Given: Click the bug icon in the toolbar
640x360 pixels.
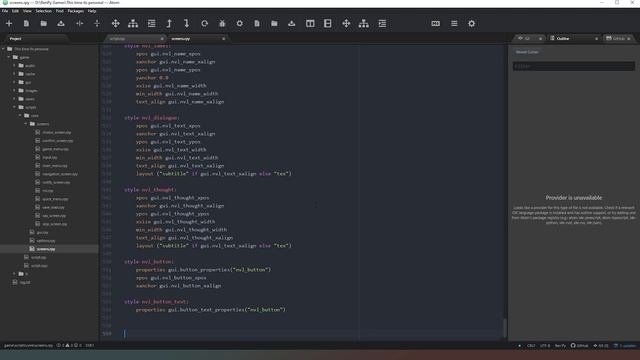Looking at the screenshot, I should pos(222,24).
